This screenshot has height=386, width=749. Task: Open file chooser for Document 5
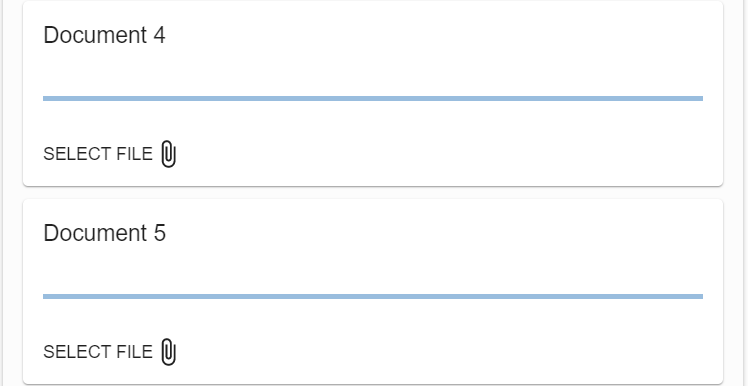tap(110, 353)
